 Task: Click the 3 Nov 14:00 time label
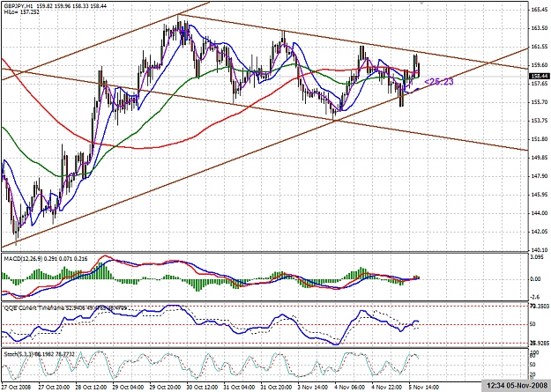click(x=312, y=387)
